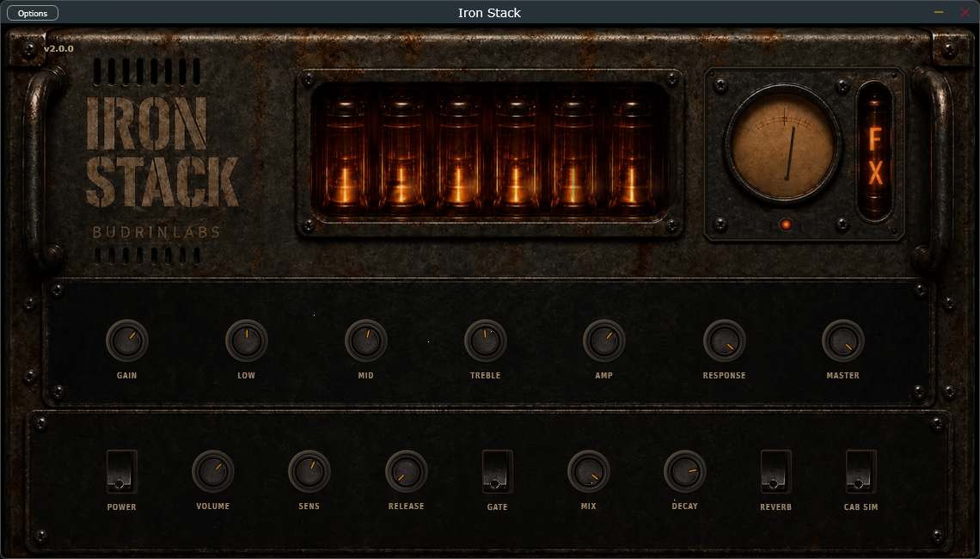
Task: Click the GAIN knob
Action: (127, 341)
